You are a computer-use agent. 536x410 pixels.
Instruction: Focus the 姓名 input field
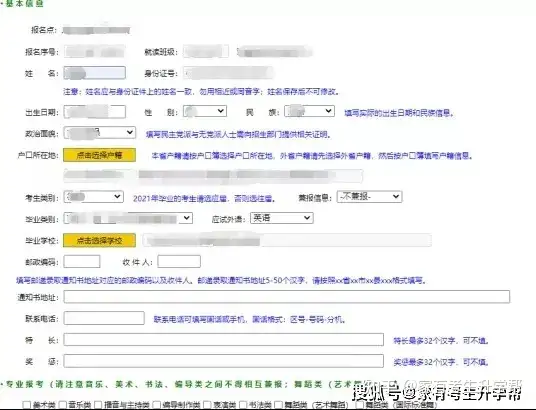click(x=95, y=73)
